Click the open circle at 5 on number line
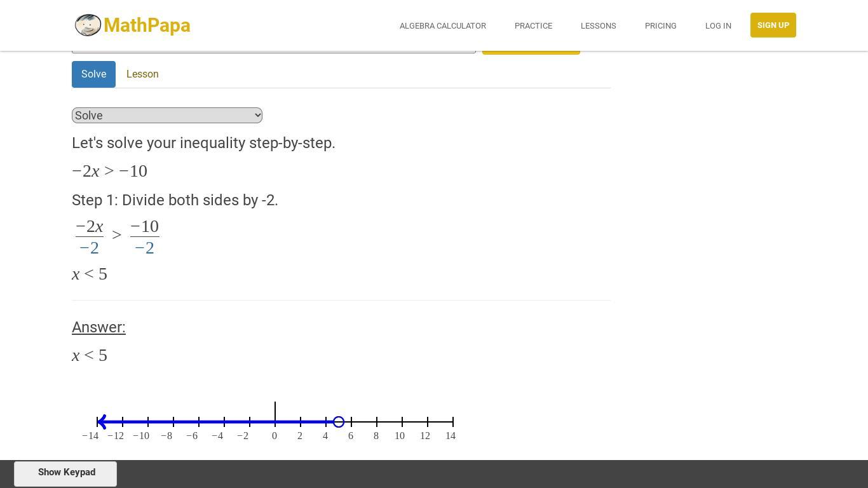This screenshot has width=868, height=488. [339, 422]
